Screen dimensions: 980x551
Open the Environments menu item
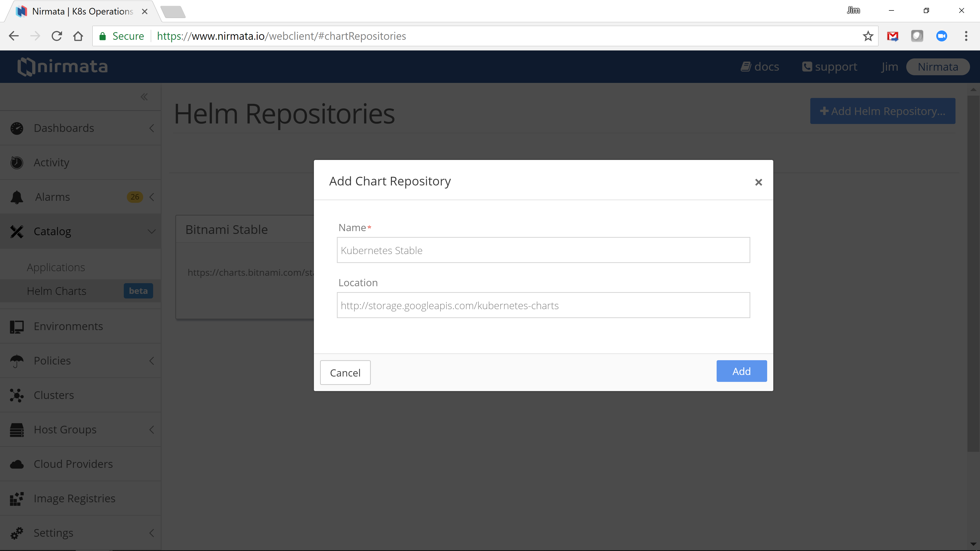(x=68, y=326)
